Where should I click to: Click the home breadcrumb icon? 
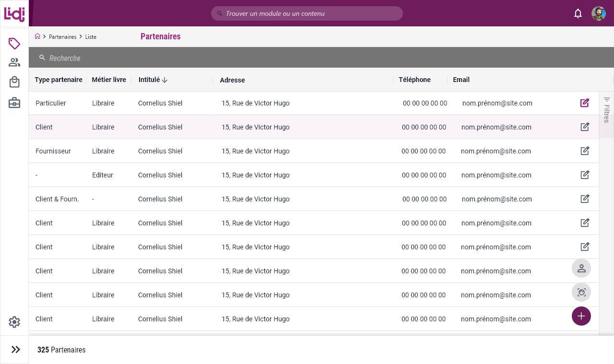[x=37, y=36]
